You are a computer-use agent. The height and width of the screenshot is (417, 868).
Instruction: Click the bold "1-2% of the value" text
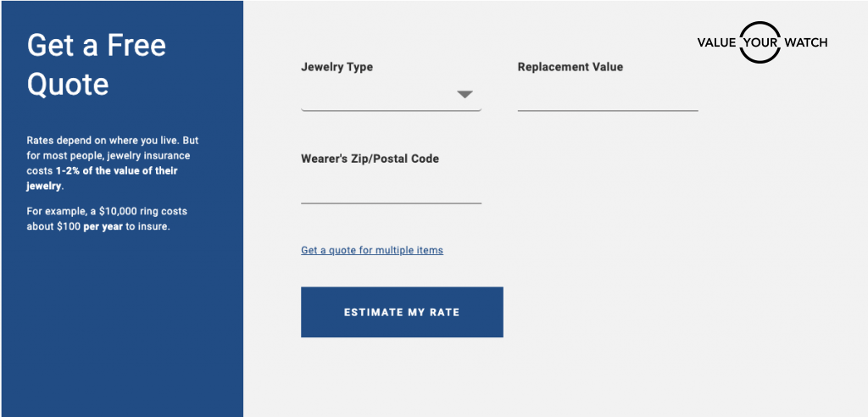coord(123,170)
